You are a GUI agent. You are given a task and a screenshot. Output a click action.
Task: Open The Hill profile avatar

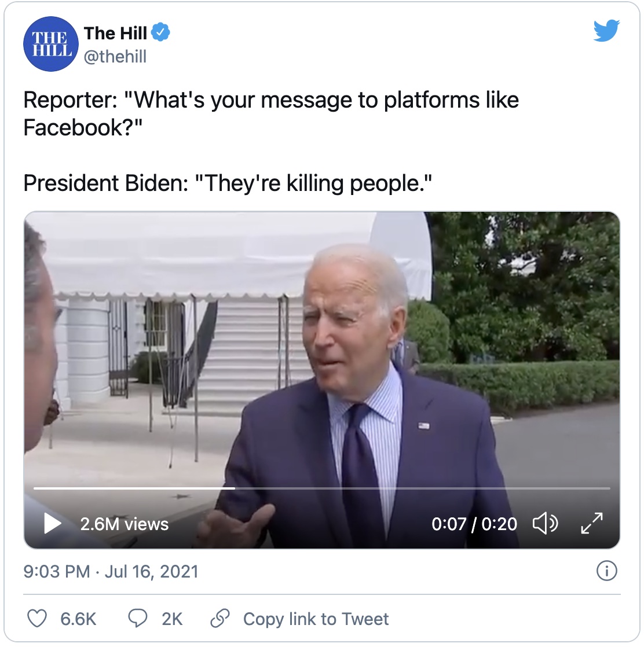pyautogui.click(x=50, y=45)
